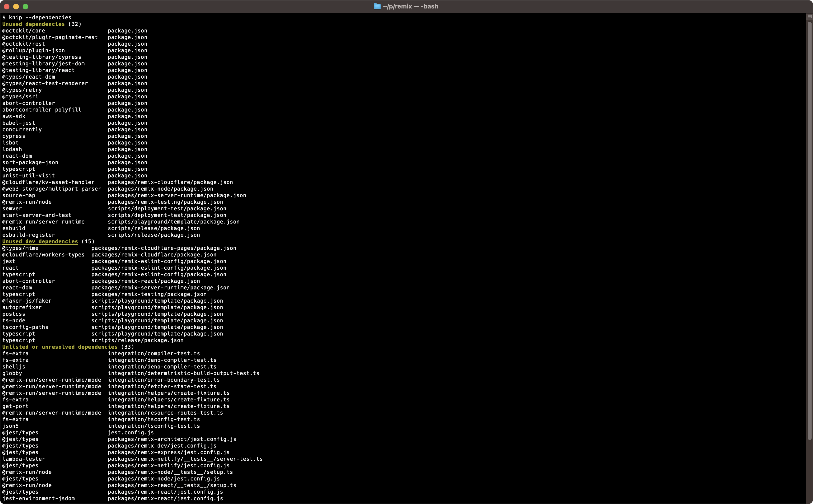The width and height of the screenshot is (813, 504).
Task: Click the 'autoprefixer' entry
Action: (x=22, y=307)
